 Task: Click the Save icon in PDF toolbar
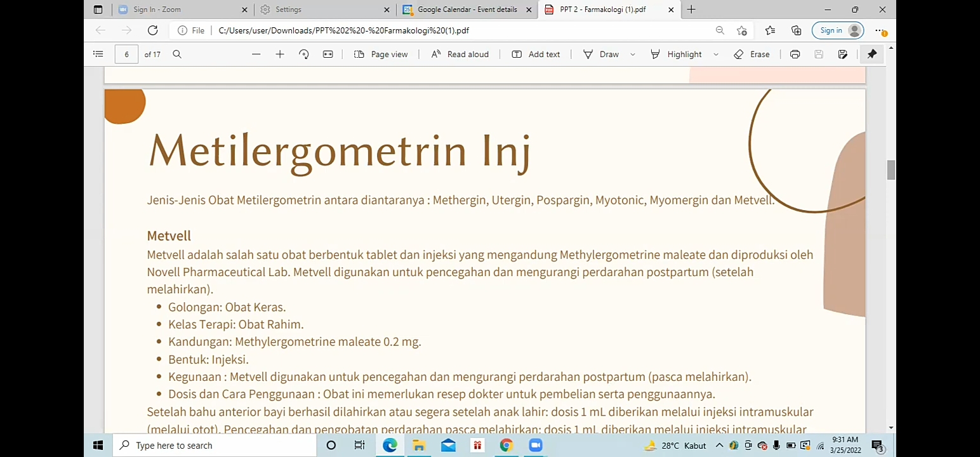pos(819,55)
